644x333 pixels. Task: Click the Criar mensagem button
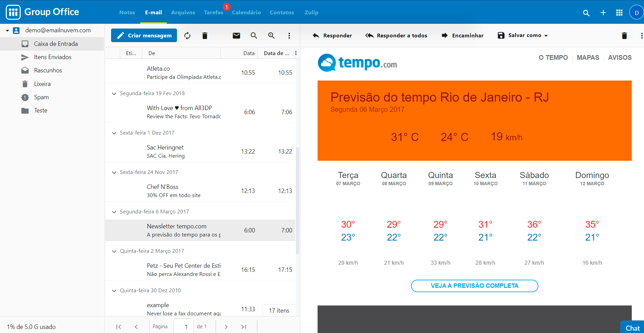tap(144, 35)
